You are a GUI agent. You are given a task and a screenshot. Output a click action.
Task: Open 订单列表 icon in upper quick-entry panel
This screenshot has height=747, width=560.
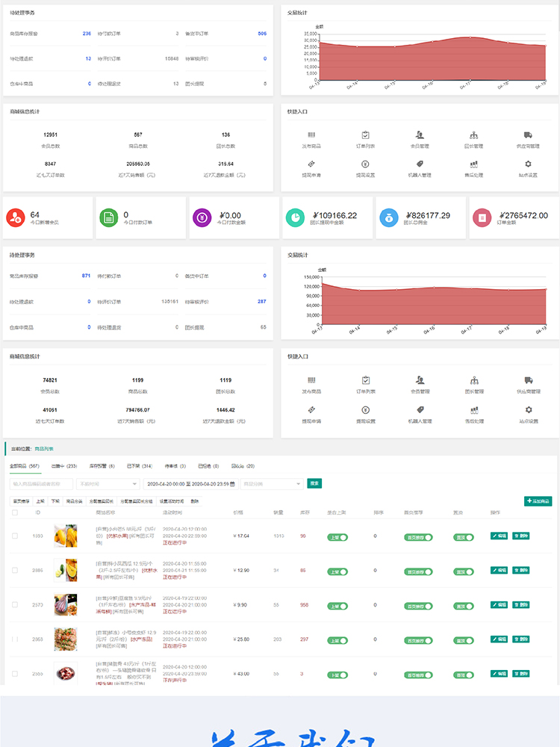click(x=365, y=135)
